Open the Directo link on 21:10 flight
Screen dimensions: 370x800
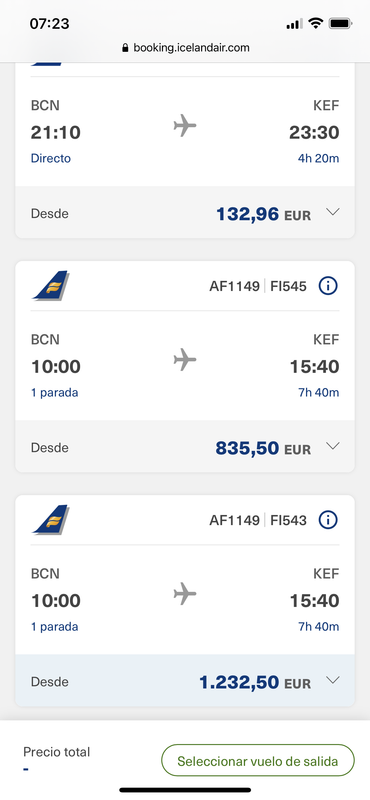point(51,158)
